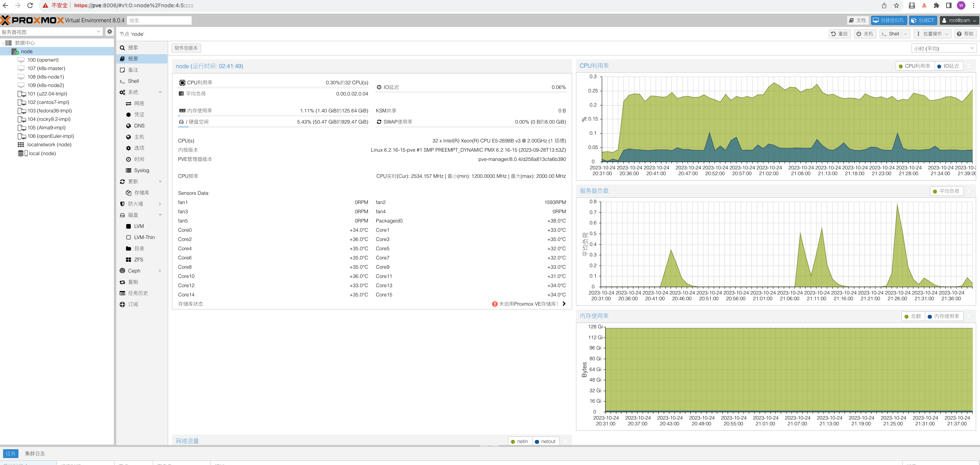Collapse the 数据中心 tree node
980x465 pixels.
pos(3,43)
